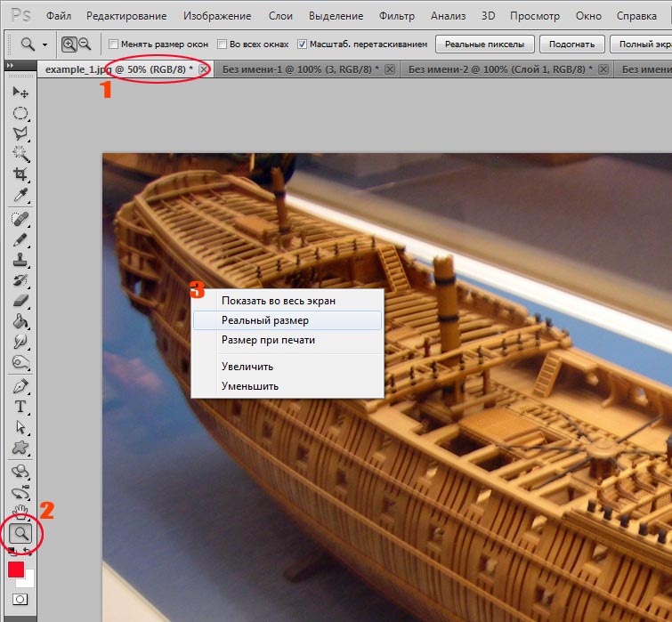Uncheck 'Масштаб. перетаскиванием' checkbox
This screenshot has height=622, width=672.
point(303,44)
